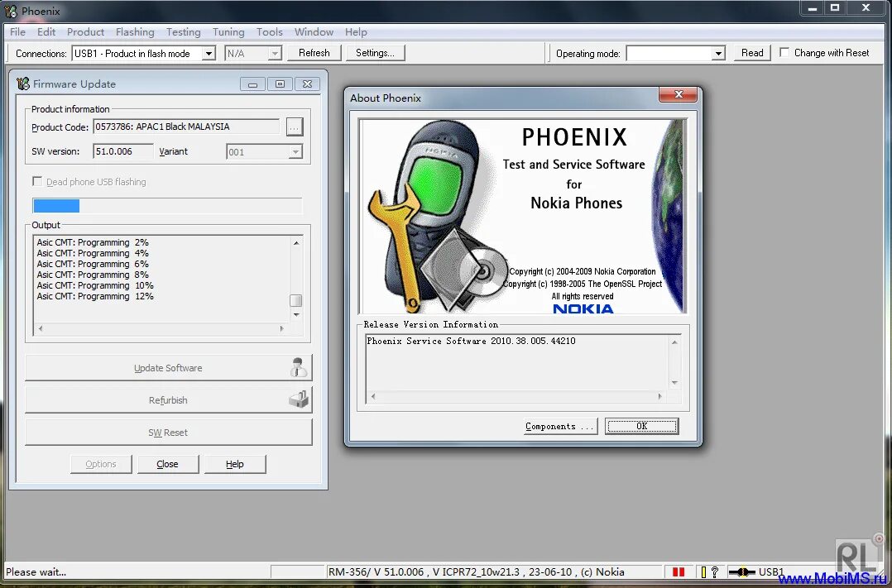Click the Firmware Update window title icon
This screenshot has width=892, height=588.
point(23,84)
